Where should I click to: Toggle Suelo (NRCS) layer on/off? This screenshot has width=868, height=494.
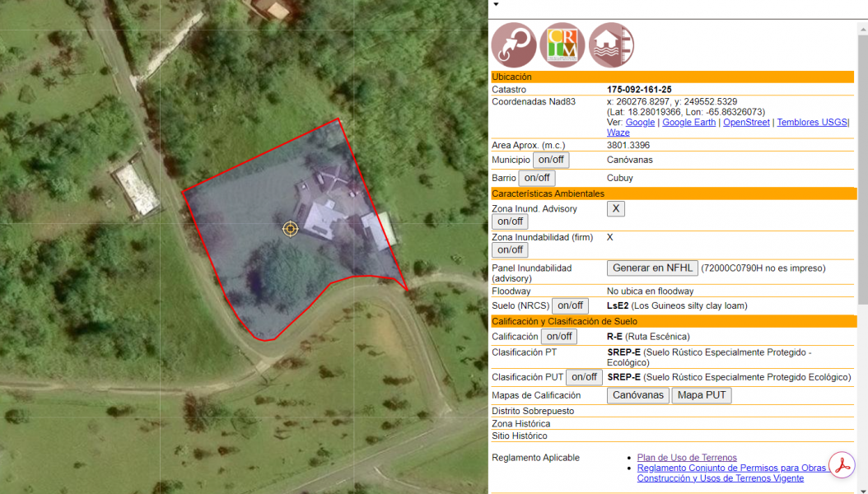570,305
